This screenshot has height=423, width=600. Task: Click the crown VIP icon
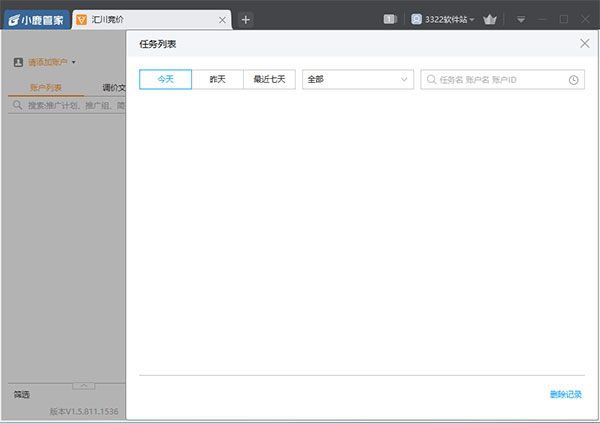tap(489, 19)
